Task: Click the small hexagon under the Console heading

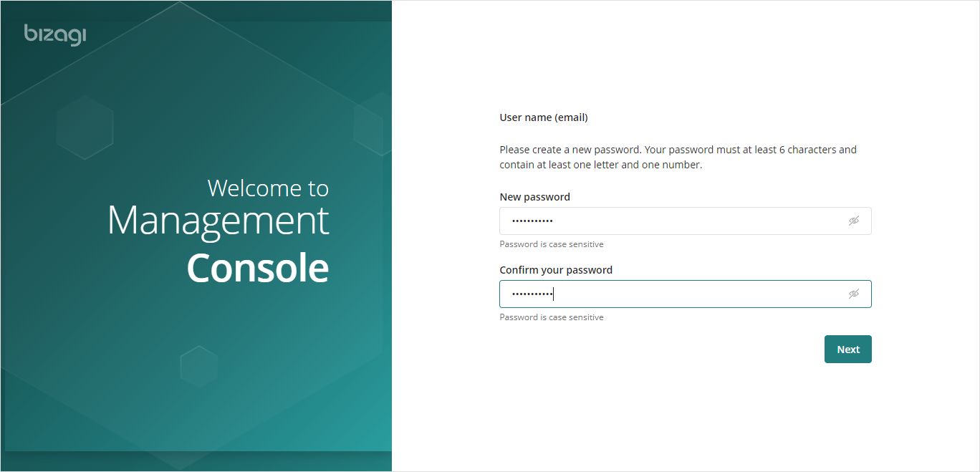Action: click(198, 367)
